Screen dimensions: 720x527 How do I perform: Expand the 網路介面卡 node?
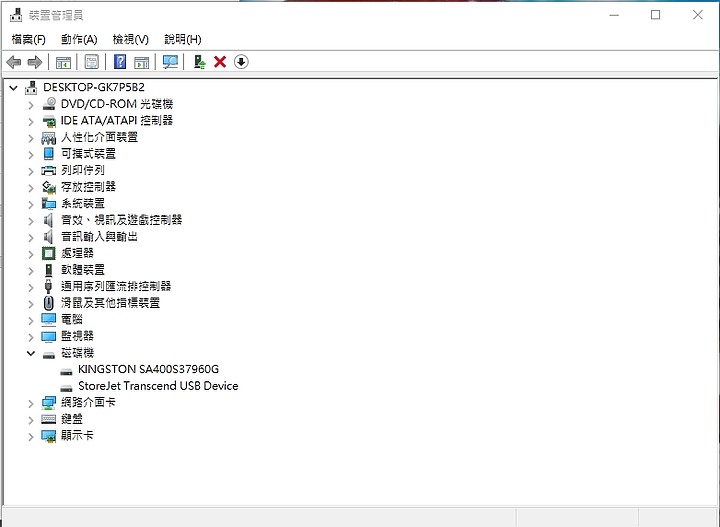pos(31,404)
